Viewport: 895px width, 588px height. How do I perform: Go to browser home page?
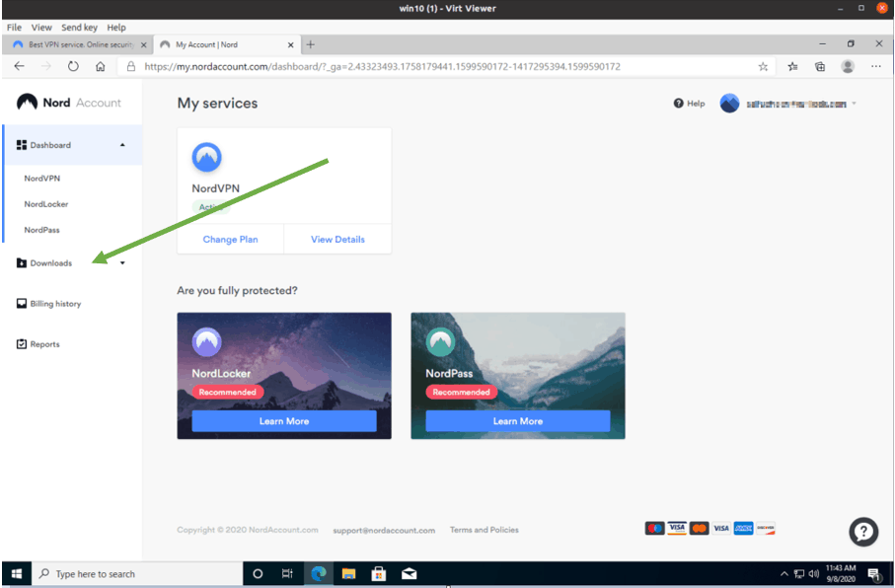(x=101, y=66)
